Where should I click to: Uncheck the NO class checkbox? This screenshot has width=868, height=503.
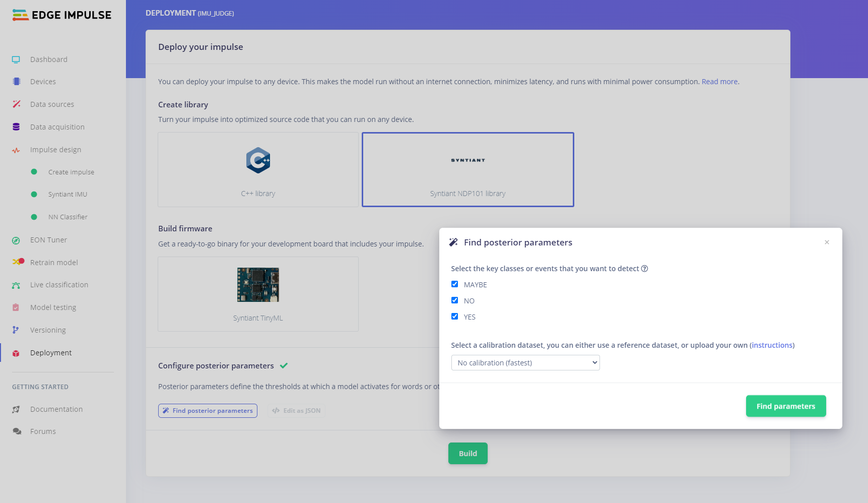[x=454, y=300]
